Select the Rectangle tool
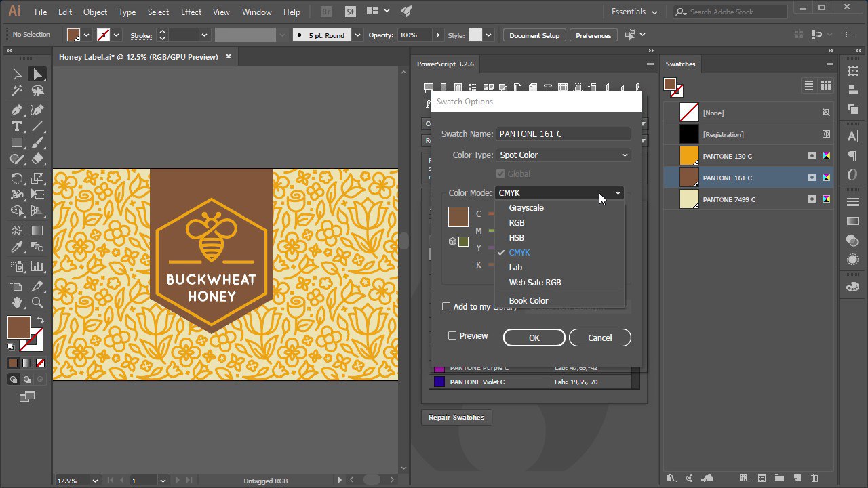 click(17, 143)
